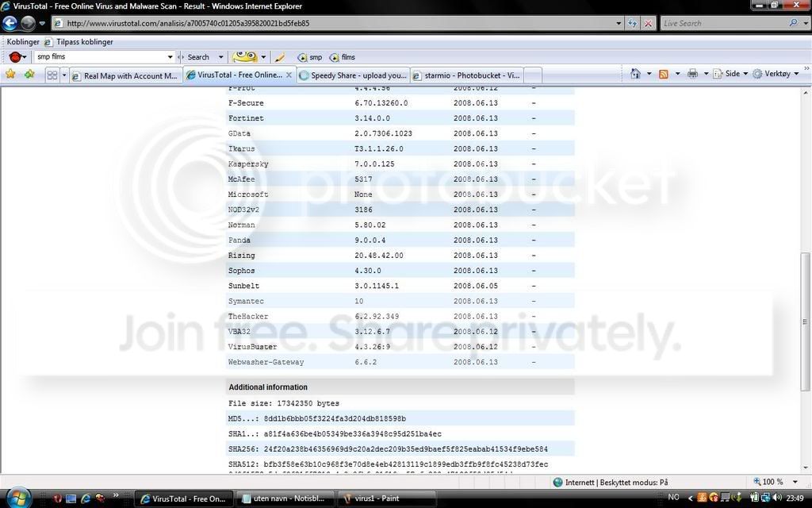The image size is (812, 508).
Task: Click the scrollbar up arrow
Action: click(x=806, y=92)
